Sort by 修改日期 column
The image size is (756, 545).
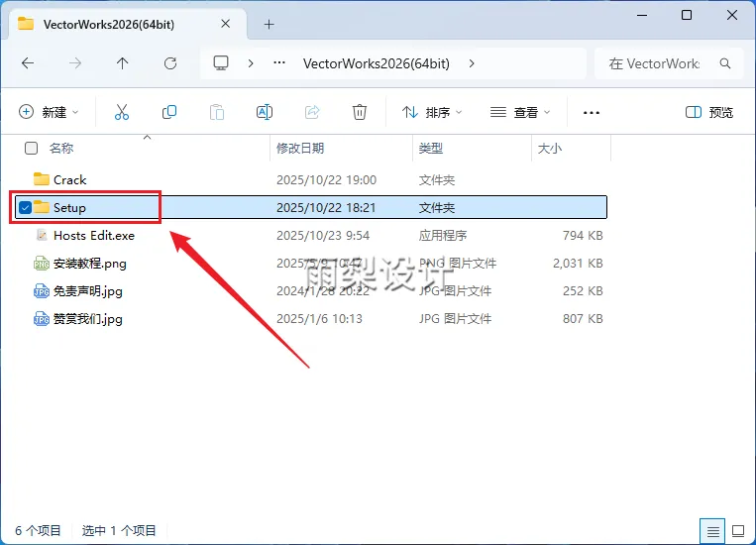click(300, 148)
